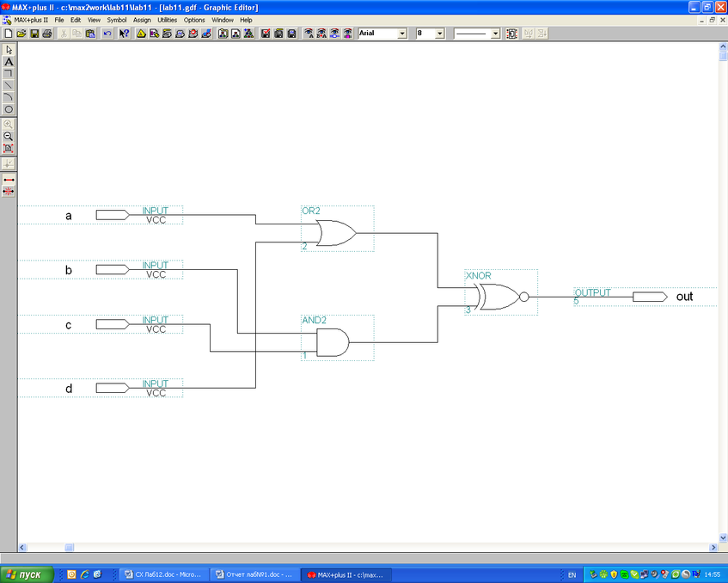Select the Text tool in left toolbar
This screenshot has width=728, height=583.
click(9, 62)
